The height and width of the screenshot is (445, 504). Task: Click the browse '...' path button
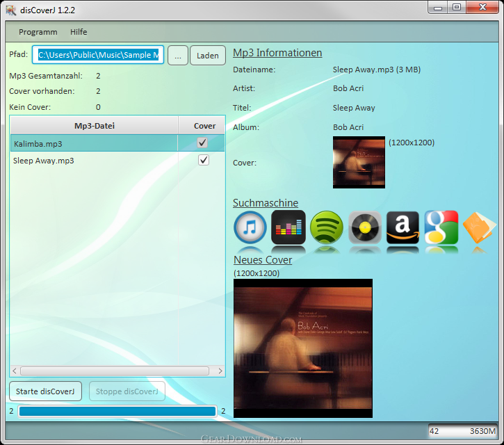178,56
